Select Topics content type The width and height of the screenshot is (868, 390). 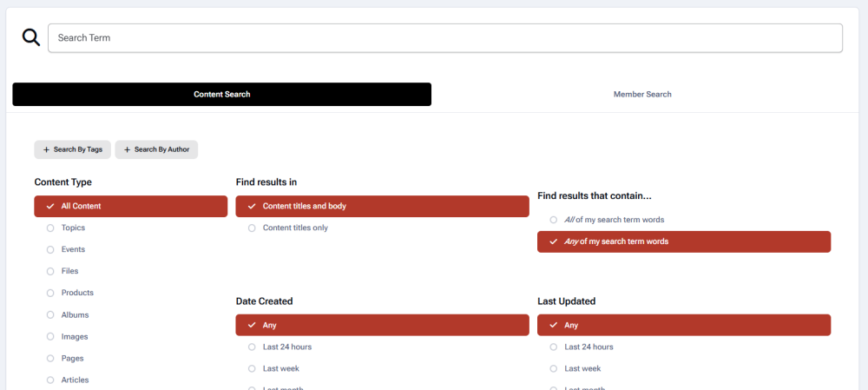[x=73, y=228]
